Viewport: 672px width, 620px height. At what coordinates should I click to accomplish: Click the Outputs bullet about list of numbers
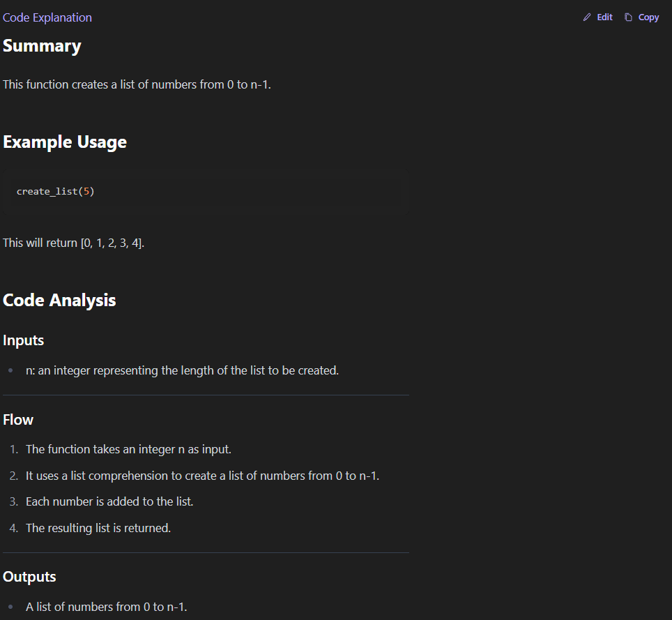pos(106,607)
